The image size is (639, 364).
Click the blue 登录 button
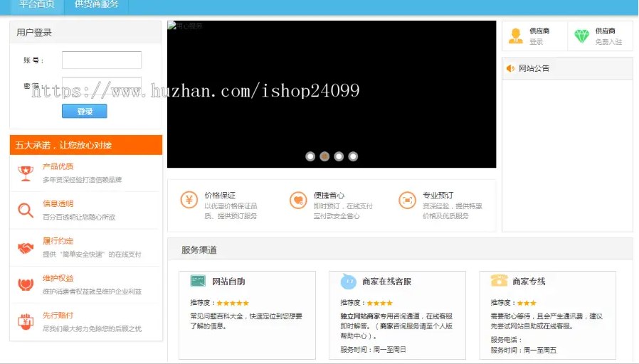point(85,111)
